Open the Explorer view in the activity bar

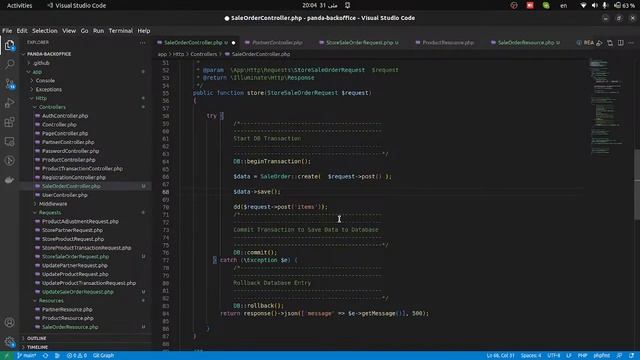tap(9, 44)
